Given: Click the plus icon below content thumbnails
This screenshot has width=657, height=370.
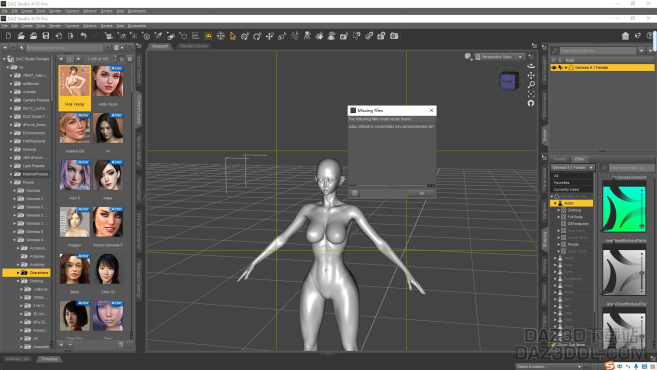Looking at the screenshot, I should 61,344.
